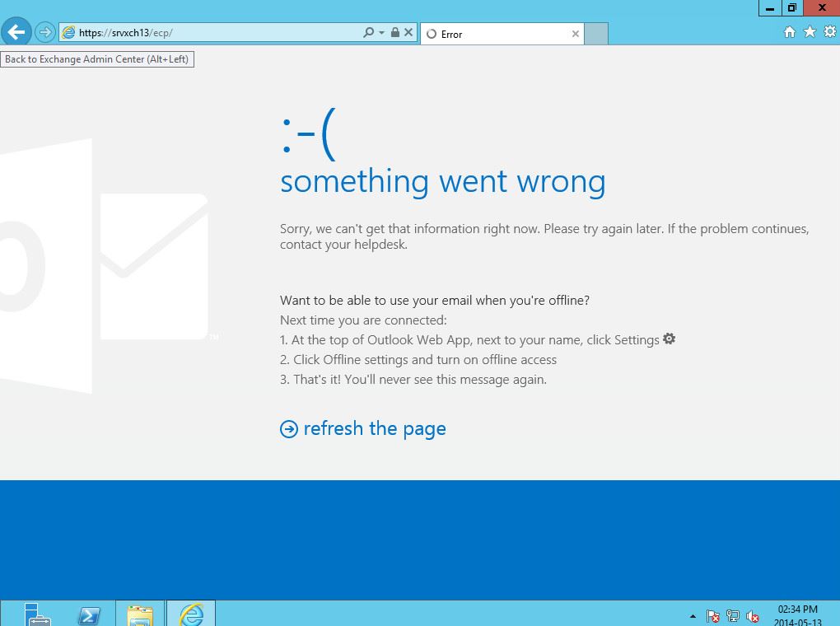This screenshot has height=626, width=840.
Task: Click the security lock icon in address bar
Action: (395, 33)
